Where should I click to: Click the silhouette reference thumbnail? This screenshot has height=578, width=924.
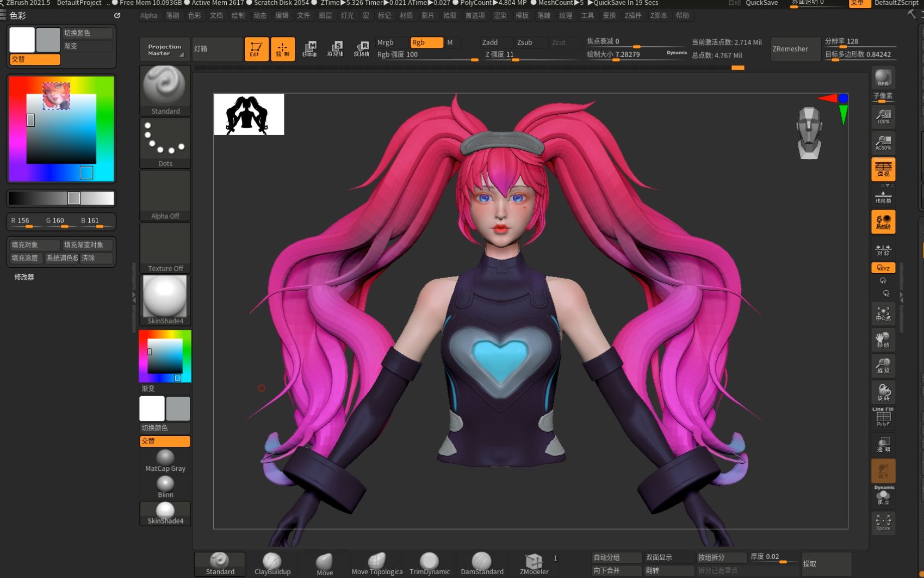pos(249,114)
